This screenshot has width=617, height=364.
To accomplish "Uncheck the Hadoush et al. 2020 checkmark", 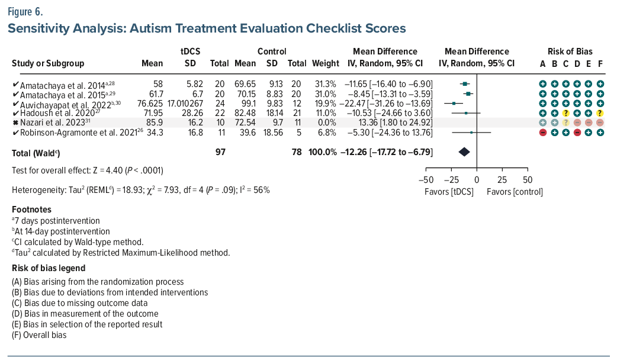I will click(15, 113).
